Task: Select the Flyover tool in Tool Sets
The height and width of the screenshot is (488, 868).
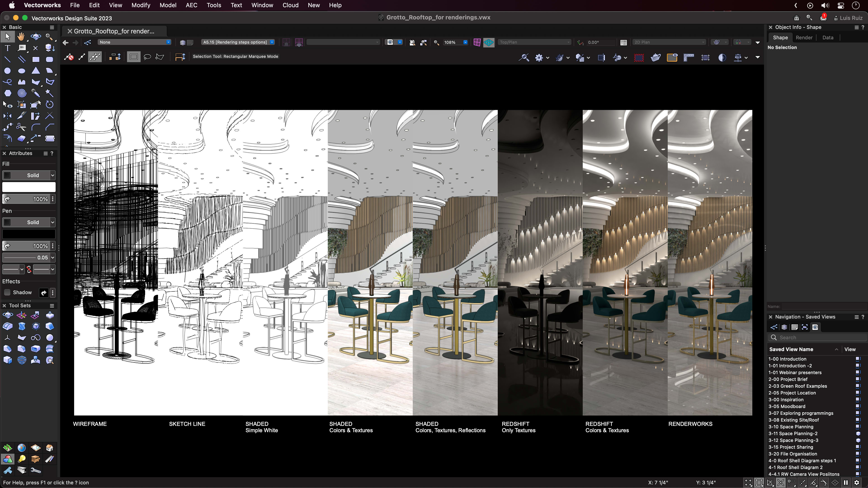Action: [7, 314]
